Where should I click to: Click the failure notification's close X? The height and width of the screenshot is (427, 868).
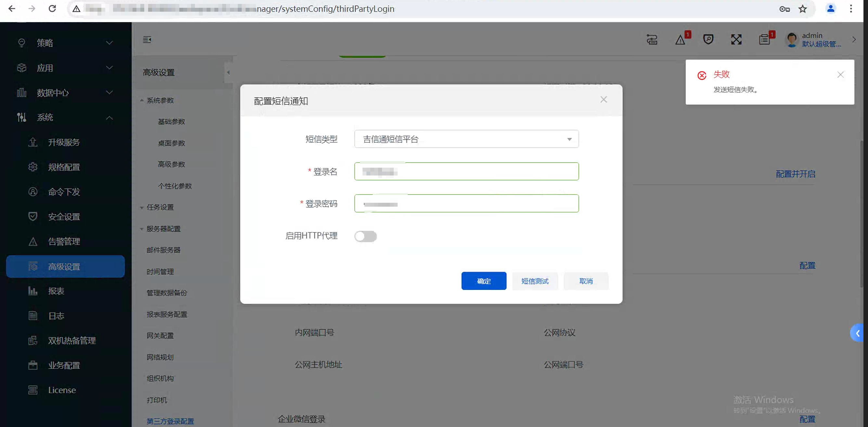click(840, 75)
